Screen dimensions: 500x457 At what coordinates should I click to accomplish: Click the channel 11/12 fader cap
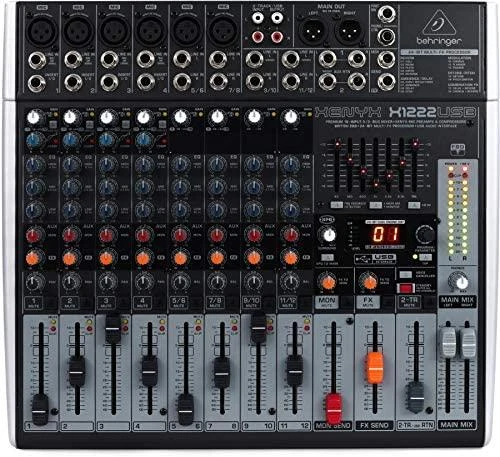tap(295, 371)
